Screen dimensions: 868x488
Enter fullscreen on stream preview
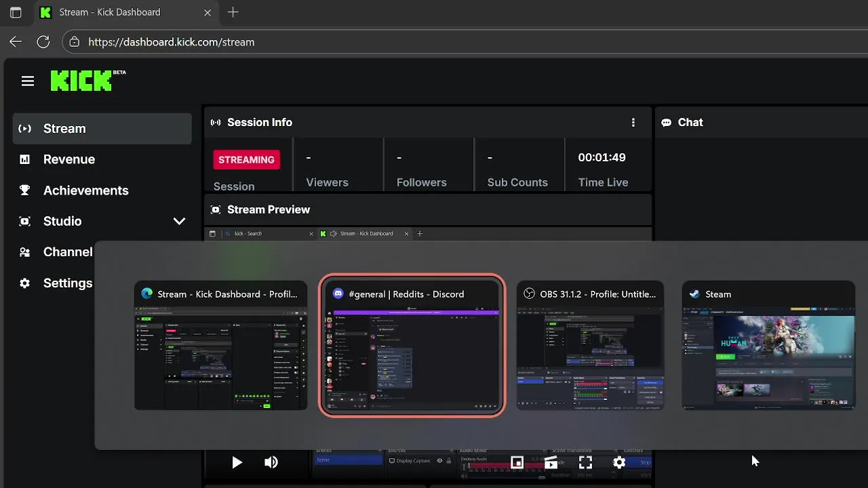tap(585, 462)
